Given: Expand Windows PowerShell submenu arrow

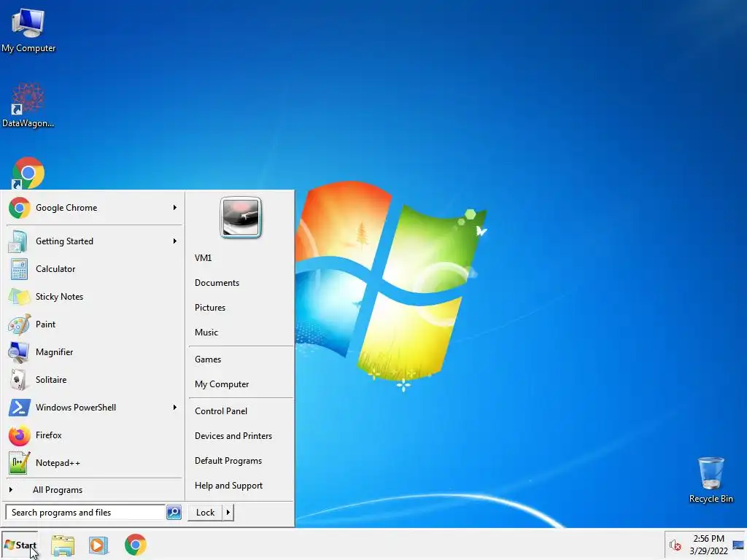Looking at the screenshot, I should (x=175, y=407).
